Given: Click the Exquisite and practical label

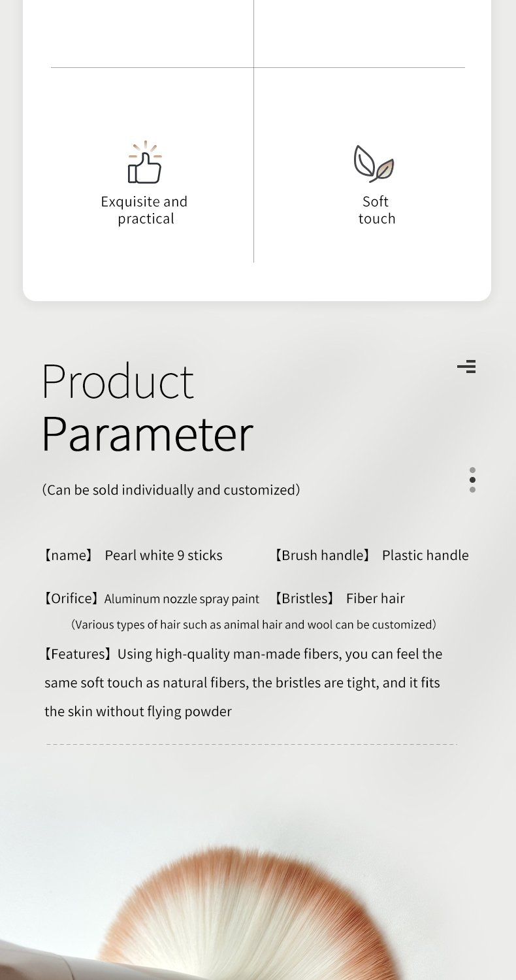Looking at the screenshot, I should pyautogui.click(x=144, y=210).
